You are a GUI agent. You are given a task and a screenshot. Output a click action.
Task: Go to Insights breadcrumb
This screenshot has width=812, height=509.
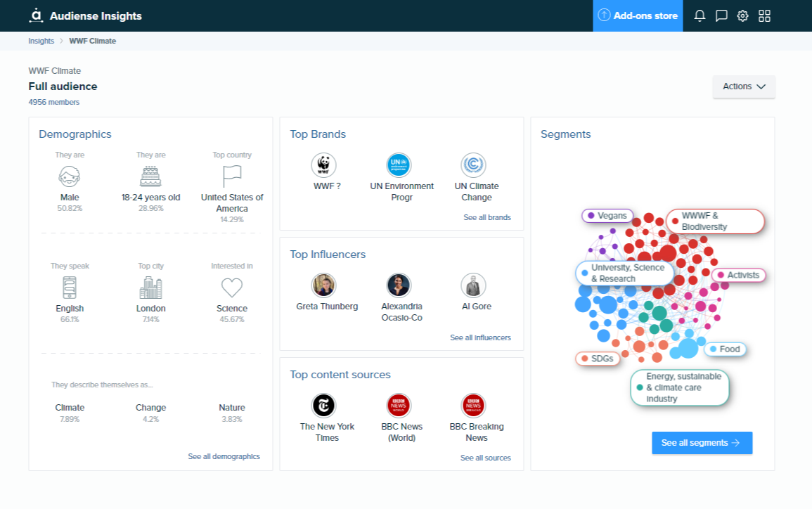(x=41, y=41)
